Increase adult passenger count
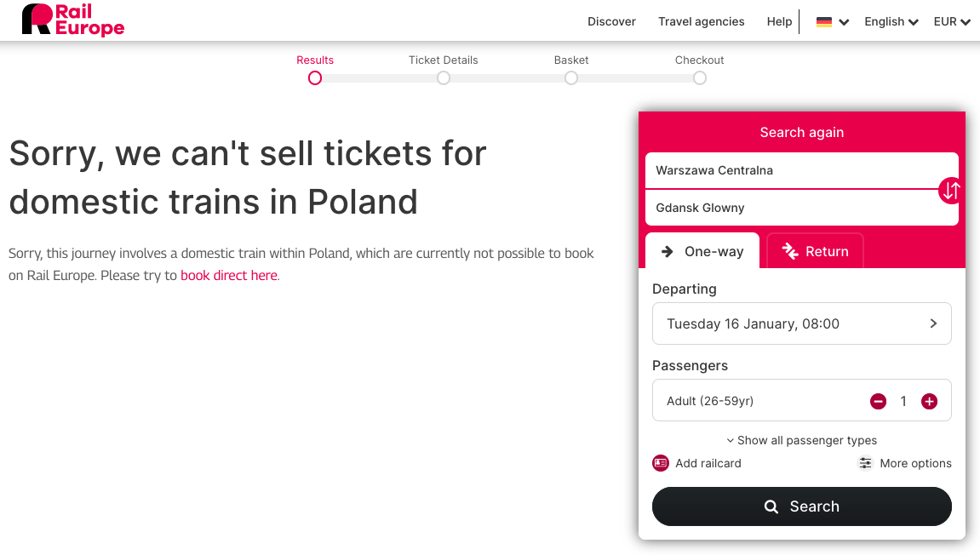 [929, 401]
